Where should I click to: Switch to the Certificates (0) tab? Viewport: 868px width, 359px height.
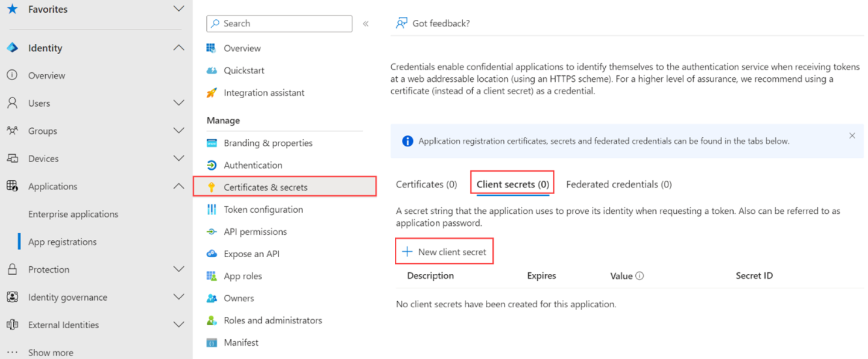coord(426,184)
